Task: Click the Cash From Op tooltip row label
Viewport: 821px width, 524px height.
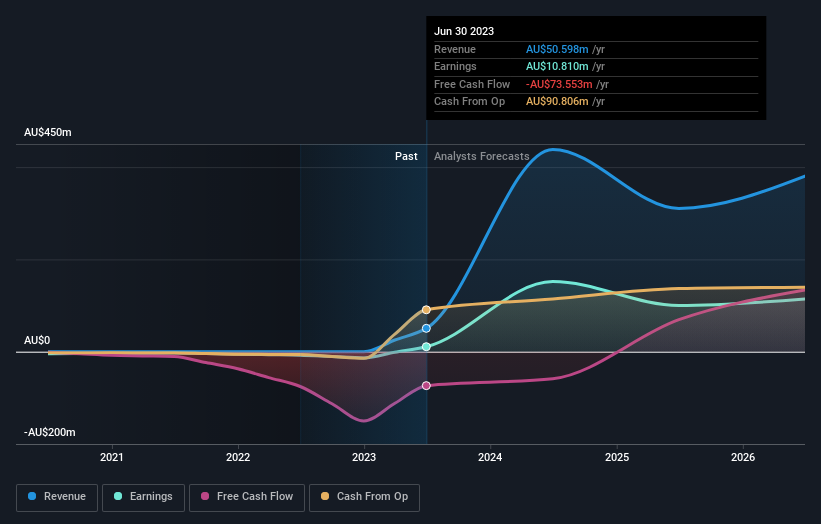Action: pos(470,102)
